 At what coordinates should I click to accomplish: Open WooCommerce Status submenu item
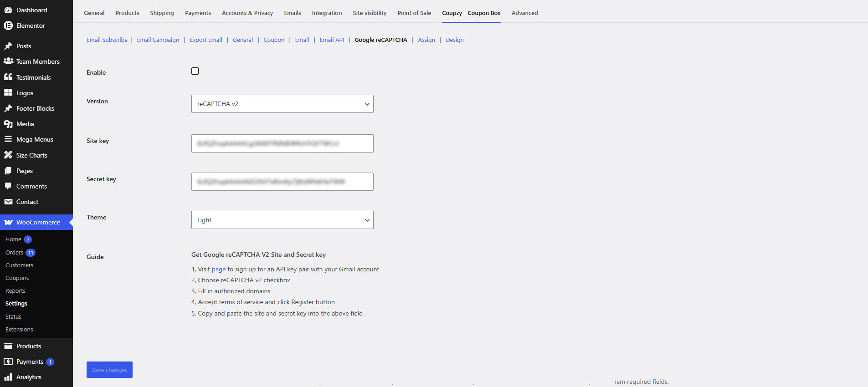[13, 317]
